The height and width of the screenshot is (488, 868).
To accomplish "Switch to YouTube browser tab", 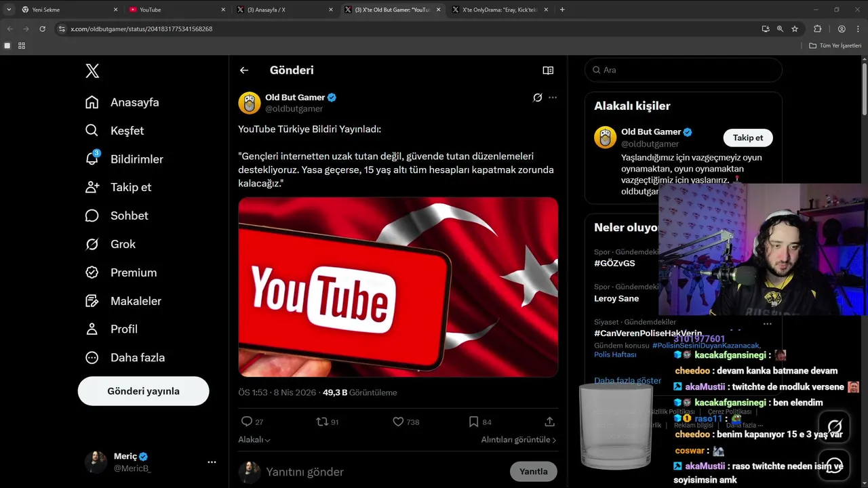I will (177, 9).
